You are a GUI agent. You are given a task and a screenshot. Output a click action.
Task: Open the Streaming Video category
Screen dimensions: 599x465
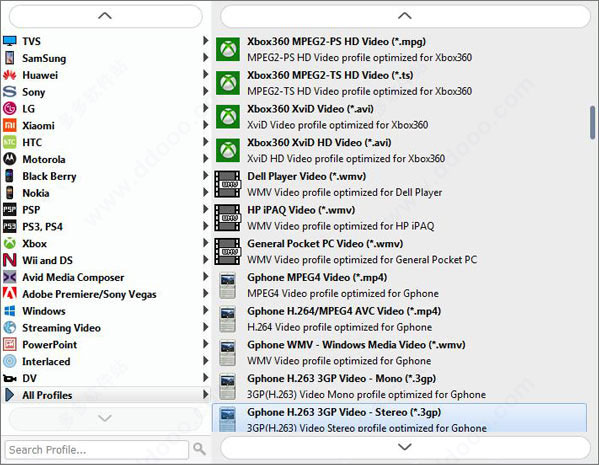coord(106,327)
